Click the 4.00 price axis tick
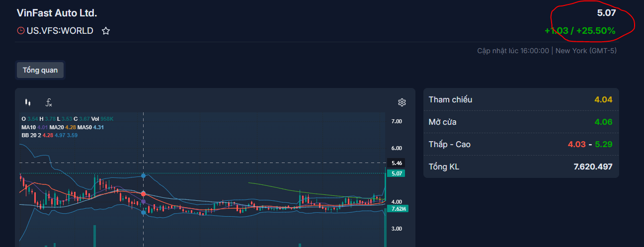The width and height of the screenshot is (644, 247). (x=397, y=202)
